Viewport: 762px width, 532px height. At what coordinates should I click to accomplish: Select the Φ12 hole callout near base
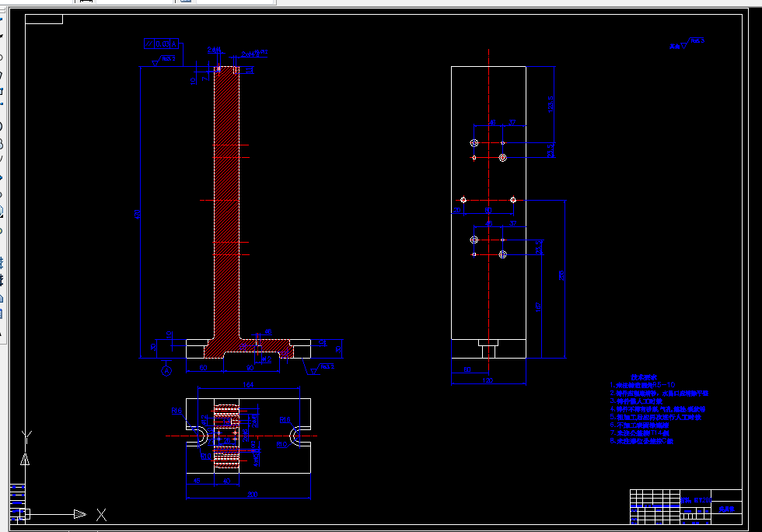pos(266,359)
